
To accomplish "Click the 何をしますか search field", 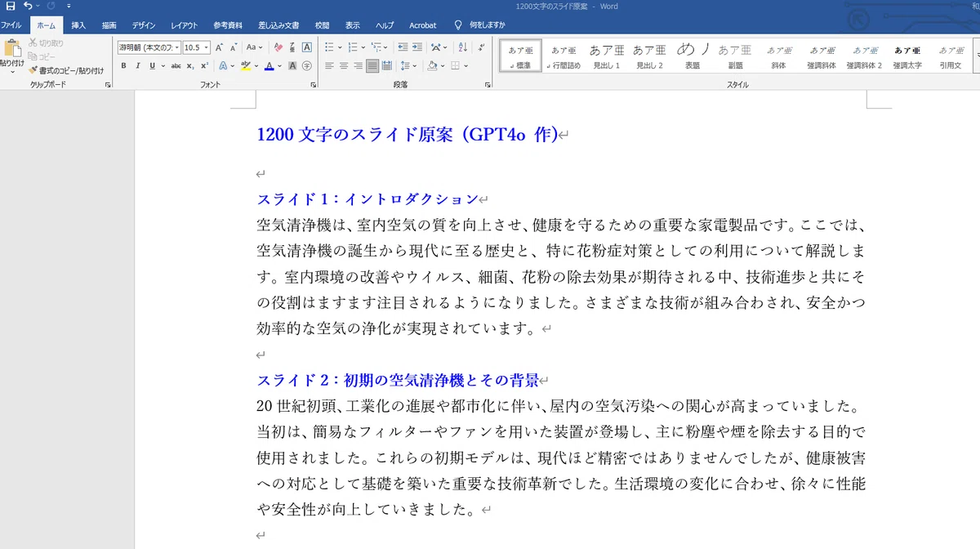I will pos(487,25).
